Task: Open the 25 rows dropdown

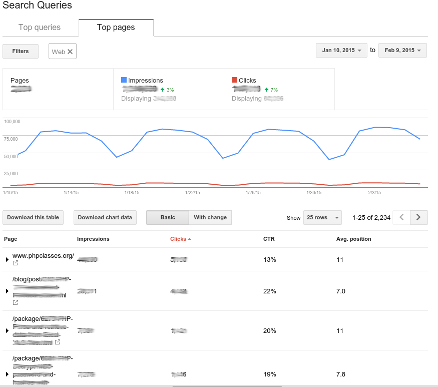Action: 322,217
